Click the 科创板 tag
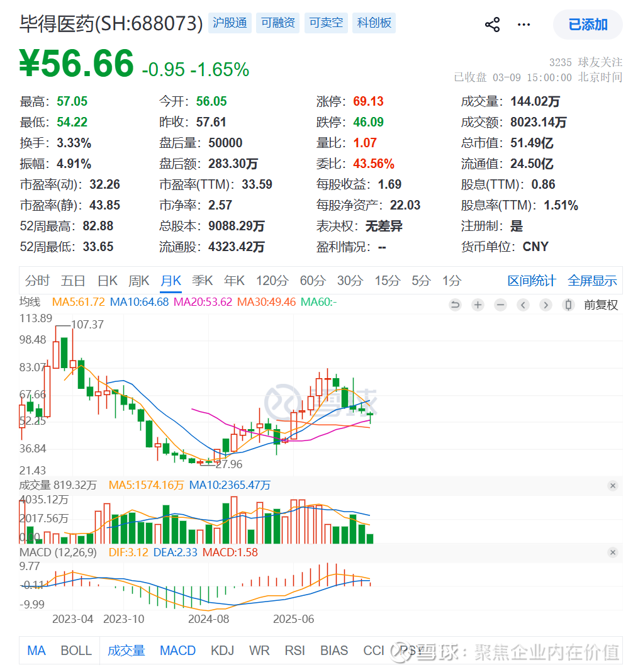The width and height of the screenshot is (638, 672). pos(374,23)
